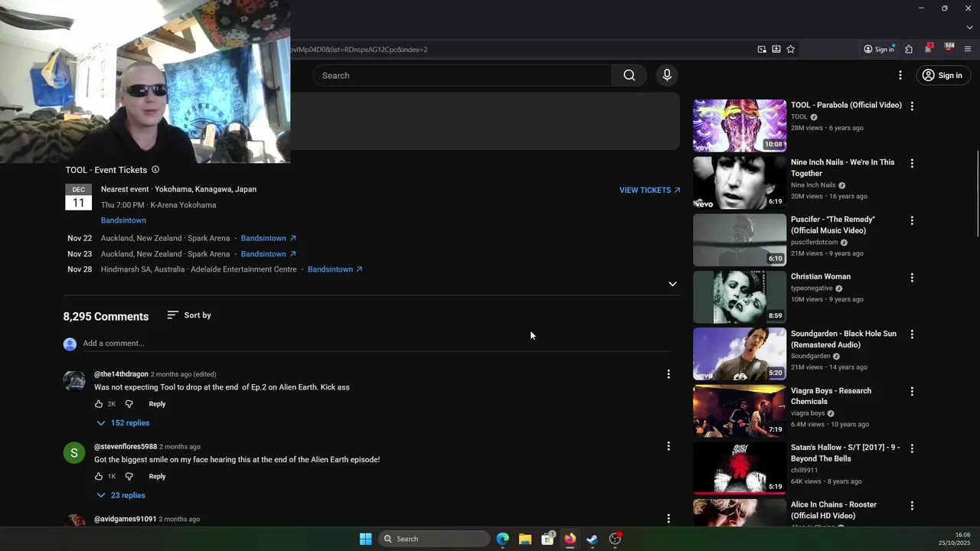This screenshot has width=980, height=551.
Task: Open options menu for @the14thdragon comment
Action: 668,374
